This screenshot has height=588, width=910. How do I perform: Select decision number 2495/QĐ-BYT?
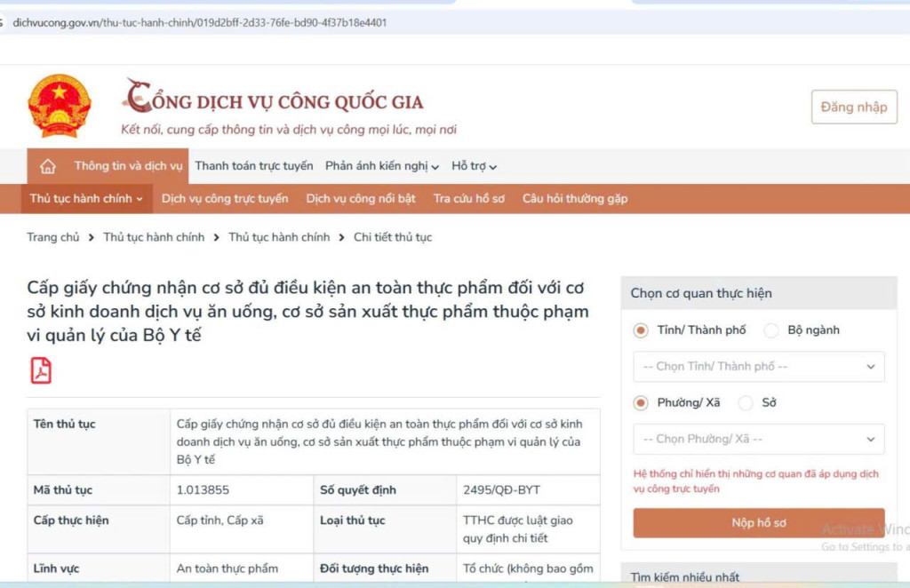(x=501, y=490)
